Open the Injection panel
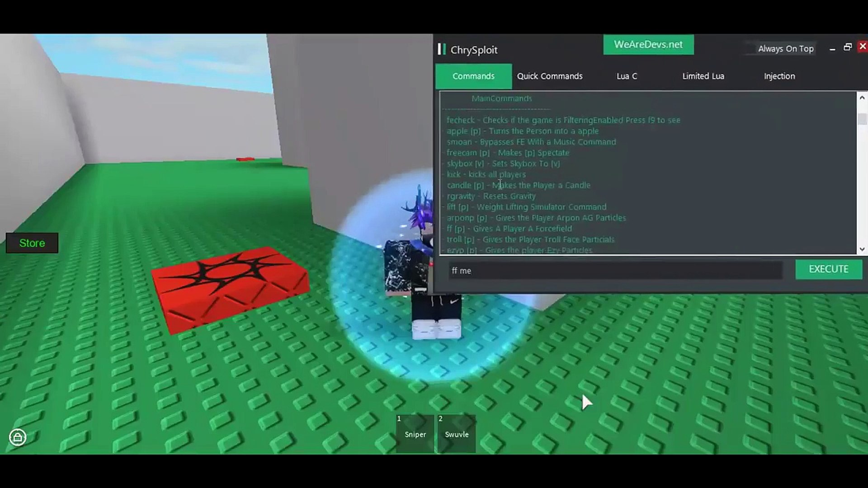Image resolution: width=868 pixels, height=488 pixels. point(779,75)
